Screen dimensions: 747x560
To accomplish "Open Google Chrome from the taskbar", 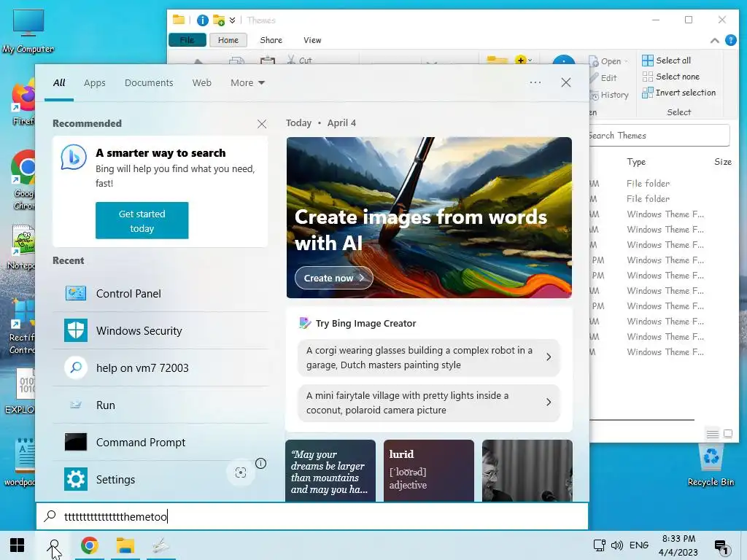I will tap(90, 545).
